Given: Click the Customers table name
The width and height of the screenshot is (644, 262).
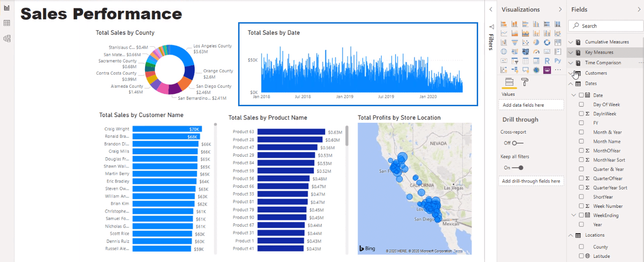Looking at the screenshot, I should click(596, 73).
